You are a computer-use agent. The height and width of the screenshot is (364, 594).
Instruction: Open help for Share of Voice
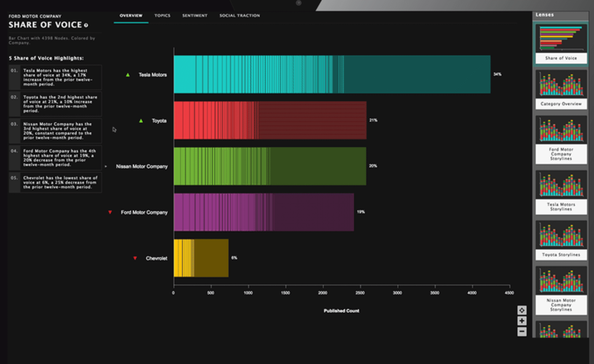(x=86, y=26)
